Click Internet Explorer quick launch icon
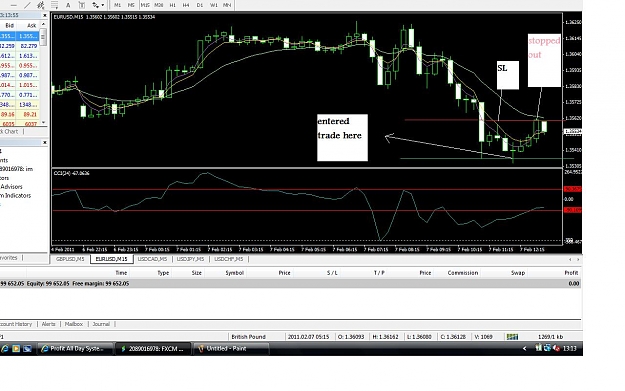Viewport: 625px width, 391px height. click(x=5, y=348)
